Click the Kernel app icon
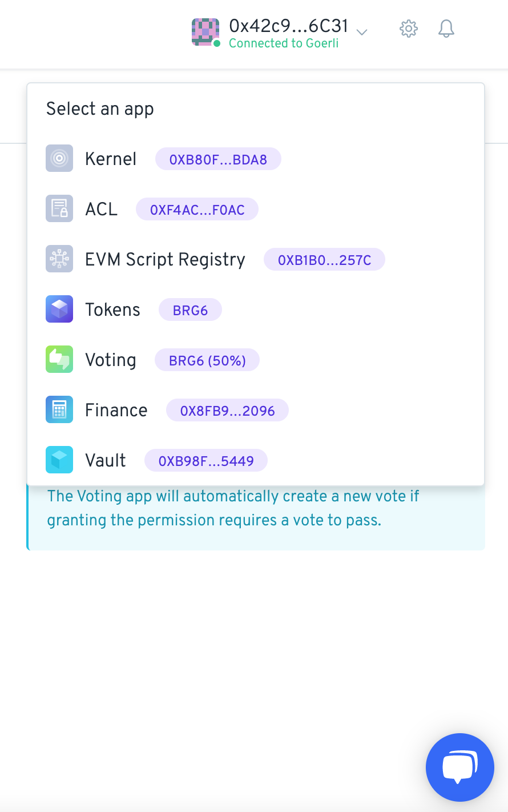508x812 pixels. click(59, 158)
